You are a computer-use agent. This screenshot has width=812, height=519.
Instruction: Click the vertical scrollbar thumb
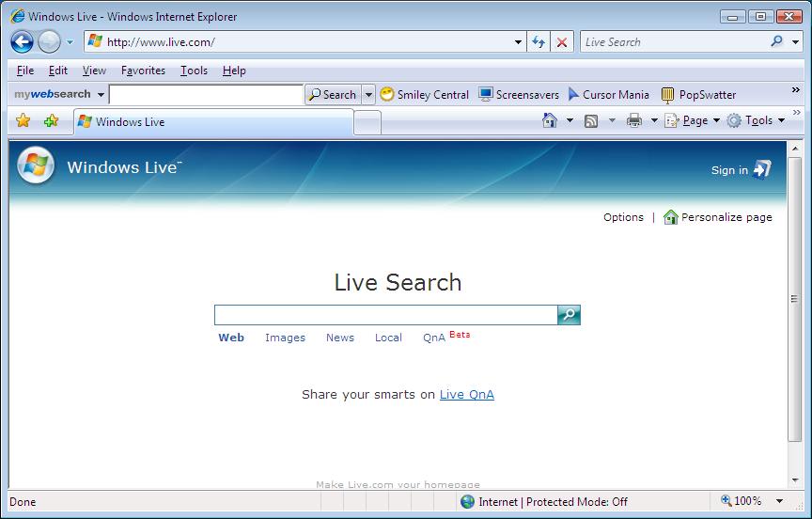point(795,299)
